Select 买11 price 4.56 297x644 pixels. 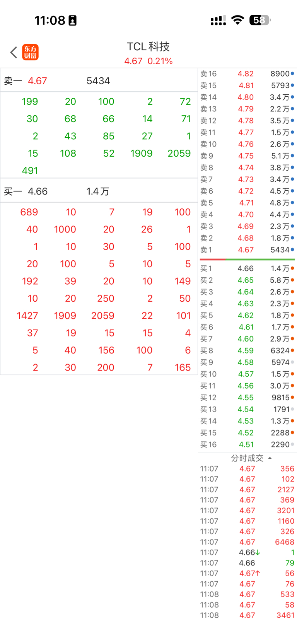(246, 386)
